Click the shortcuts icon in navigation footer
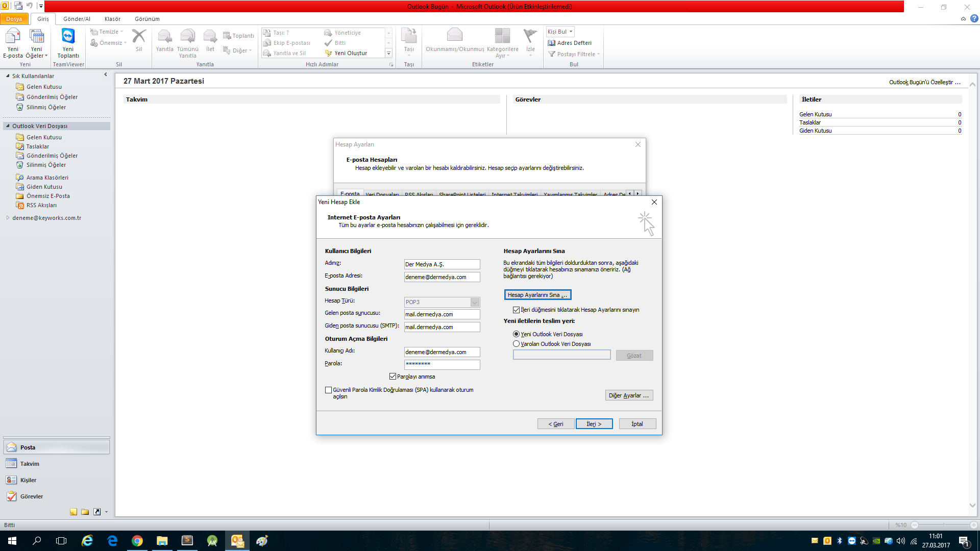 pyautogui.click(x=97, y=512)
